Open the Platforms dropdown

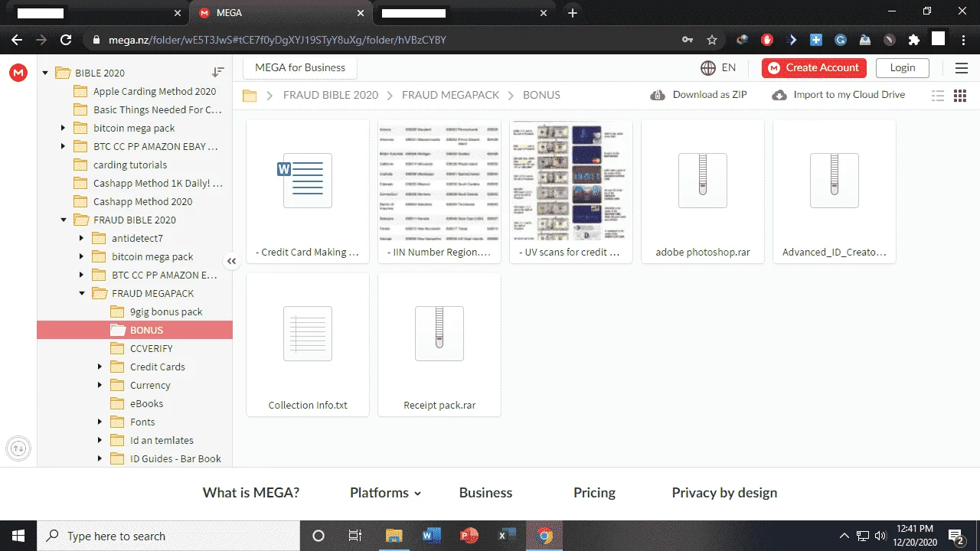pyautogui.click(x=385, y=493)
